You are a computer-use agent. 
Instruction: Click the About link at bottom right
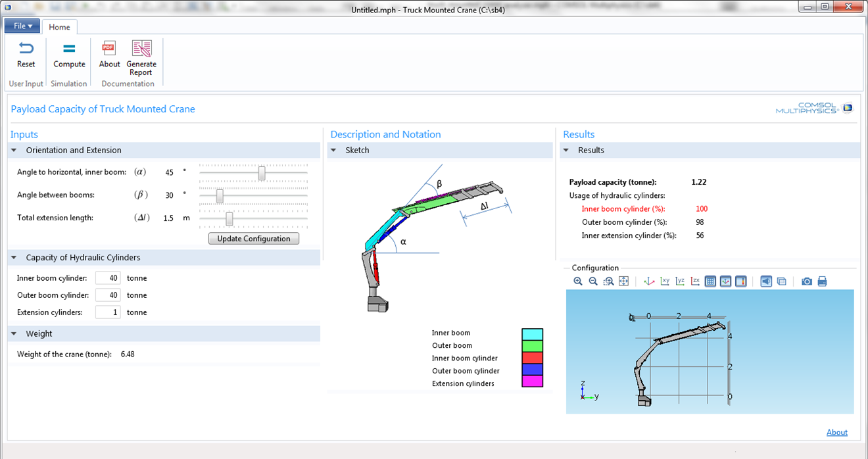(836, 432)
